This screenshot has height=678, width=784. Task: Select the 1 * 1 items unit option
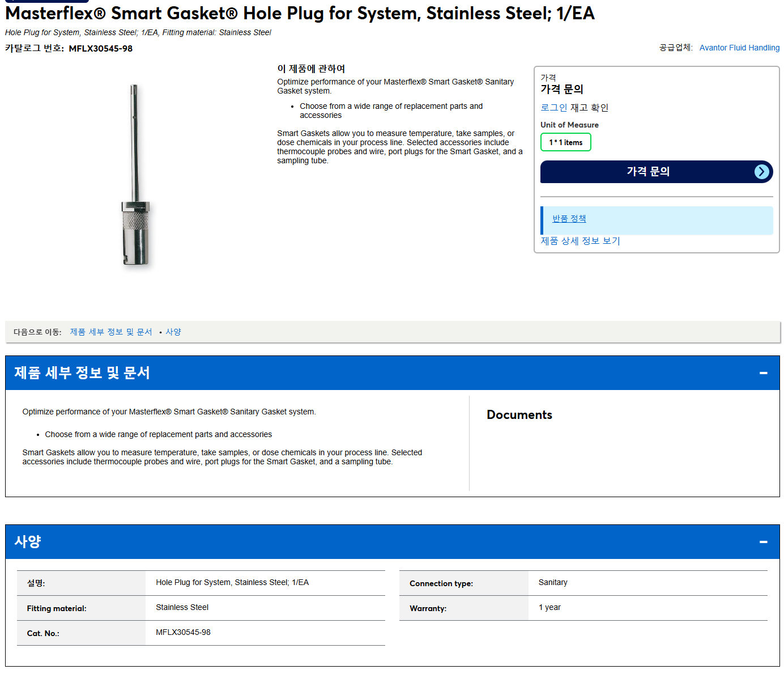tap(565, 142)
